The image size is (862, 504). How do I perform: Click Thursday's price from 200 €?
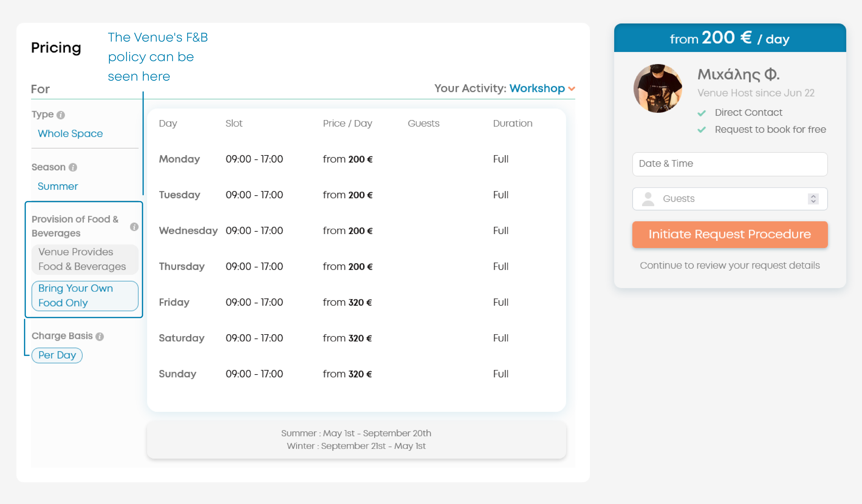coord(348,266)
